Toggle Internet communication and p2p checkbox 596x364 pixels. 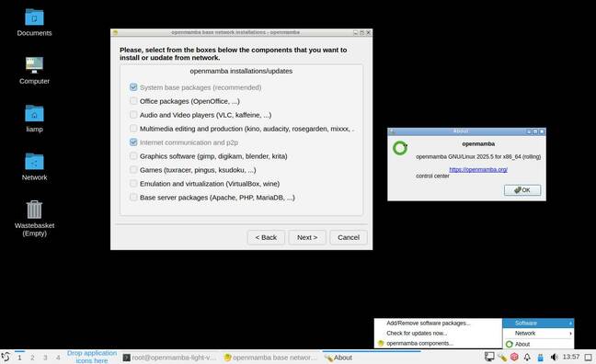click(x=133, y=142)
